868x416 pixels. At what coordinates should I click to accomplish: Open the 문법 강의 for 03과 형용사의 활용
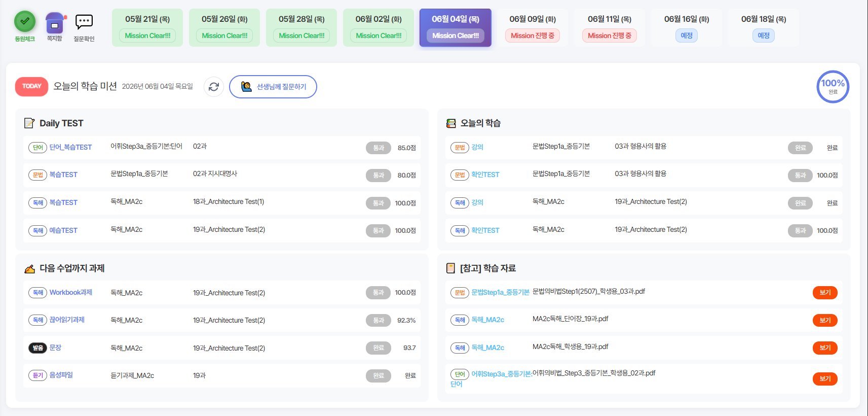pyautogui.click(x=477, y=147)
